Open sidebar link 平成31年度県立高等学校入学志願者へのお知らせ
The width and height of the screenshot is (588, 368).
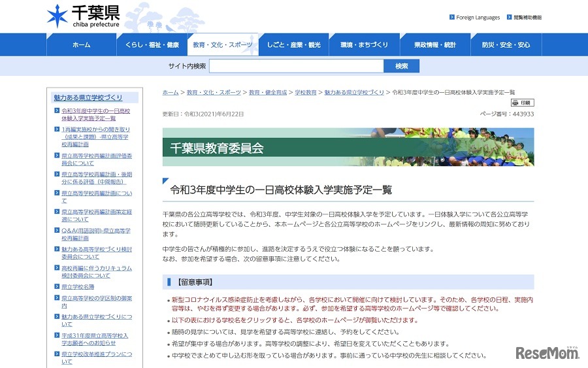(x=95, y=339)
